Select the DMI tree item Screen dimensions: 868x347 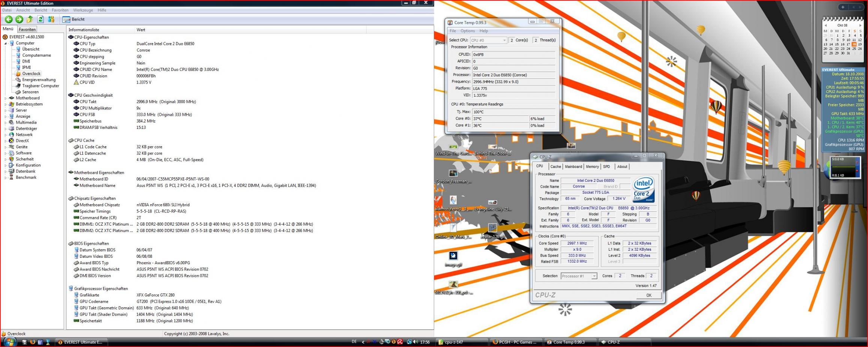coord(26,61)
